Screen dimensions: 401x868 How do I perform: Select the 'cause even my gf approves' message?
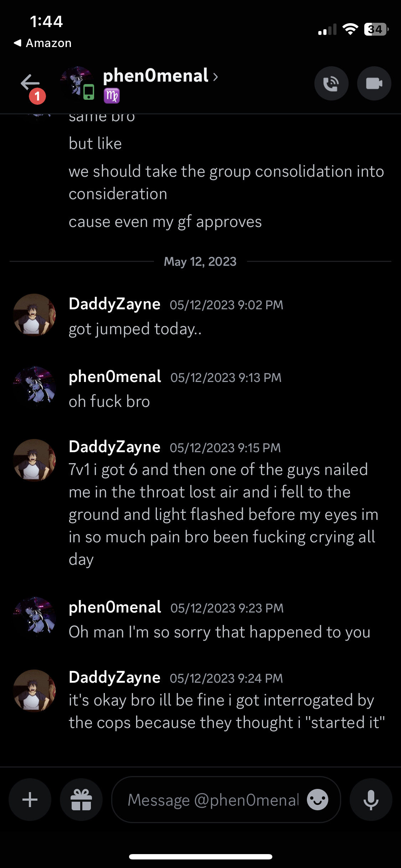165,222
